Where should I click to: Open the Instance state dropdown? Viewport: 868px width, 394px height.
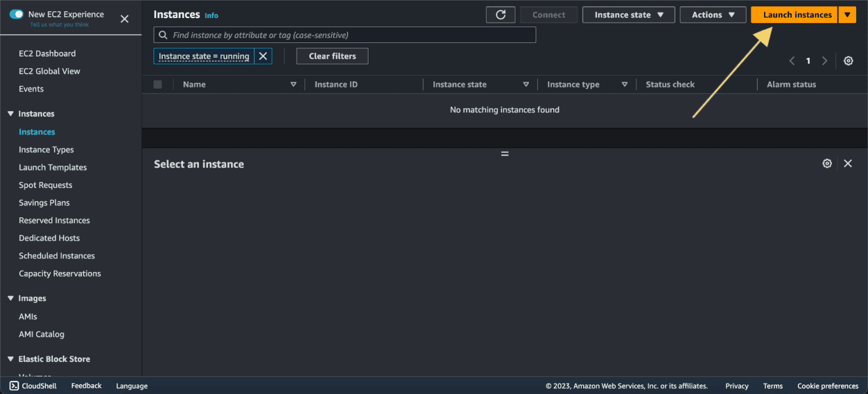(x=628, y=15)
